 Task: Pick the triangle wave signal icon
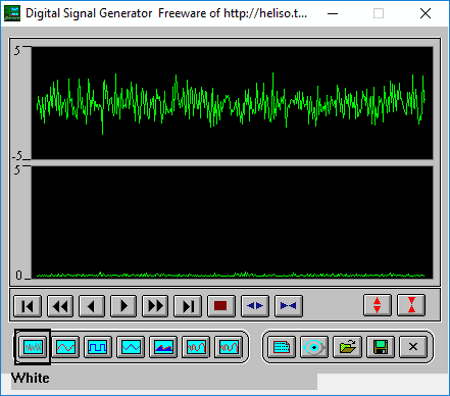[x=131, y=347]
